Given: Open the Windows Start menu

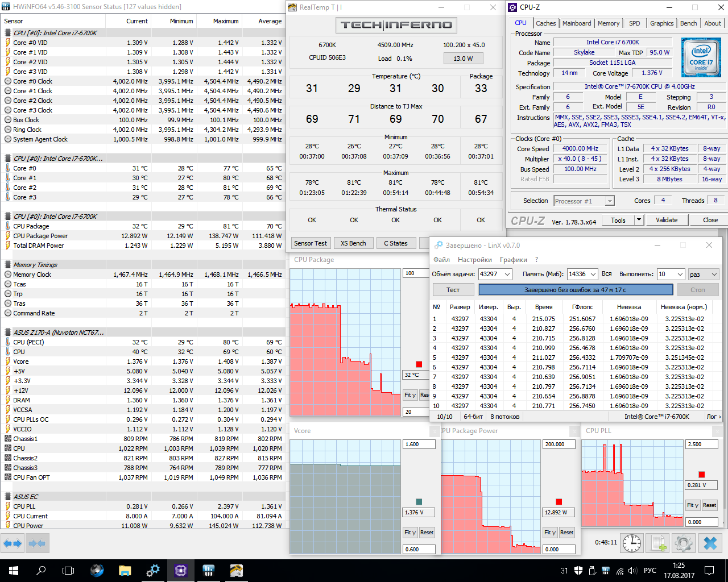Looking at the screenshot, I should (14, 571).
